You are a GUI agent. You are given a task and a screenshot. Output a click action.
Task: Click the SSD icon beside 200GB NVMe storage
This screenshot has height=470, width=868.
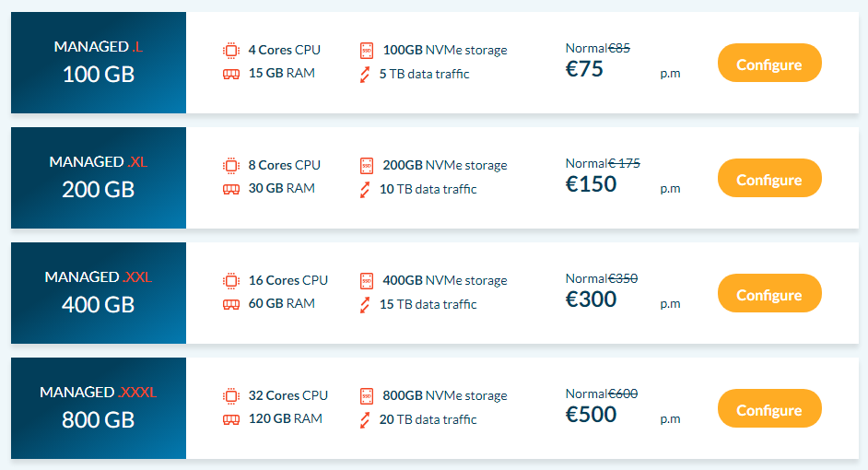[367, 166]
